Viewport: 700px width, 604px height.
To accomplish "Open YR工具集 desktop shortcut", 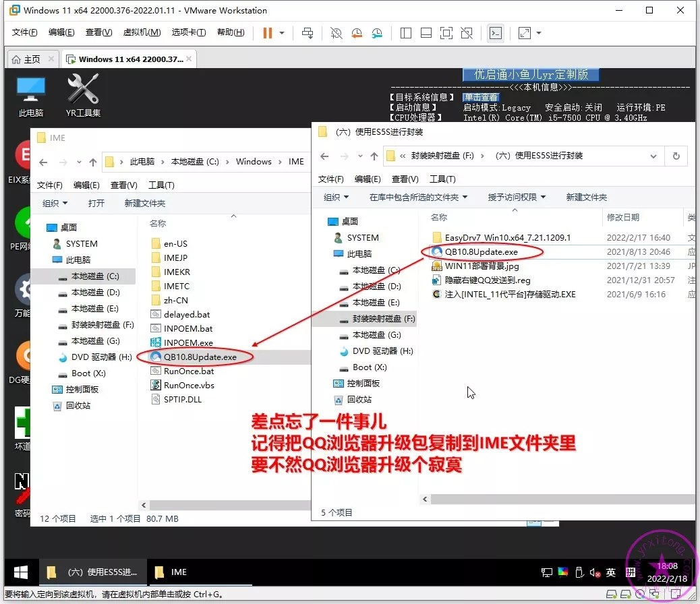I will [84, 96].
